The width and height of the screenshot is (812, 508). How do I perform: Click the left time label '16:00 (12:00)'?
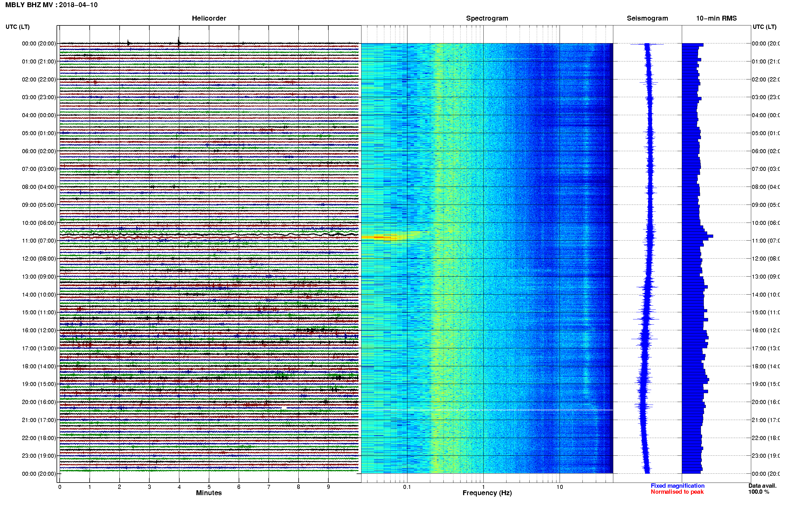(39, 330)
